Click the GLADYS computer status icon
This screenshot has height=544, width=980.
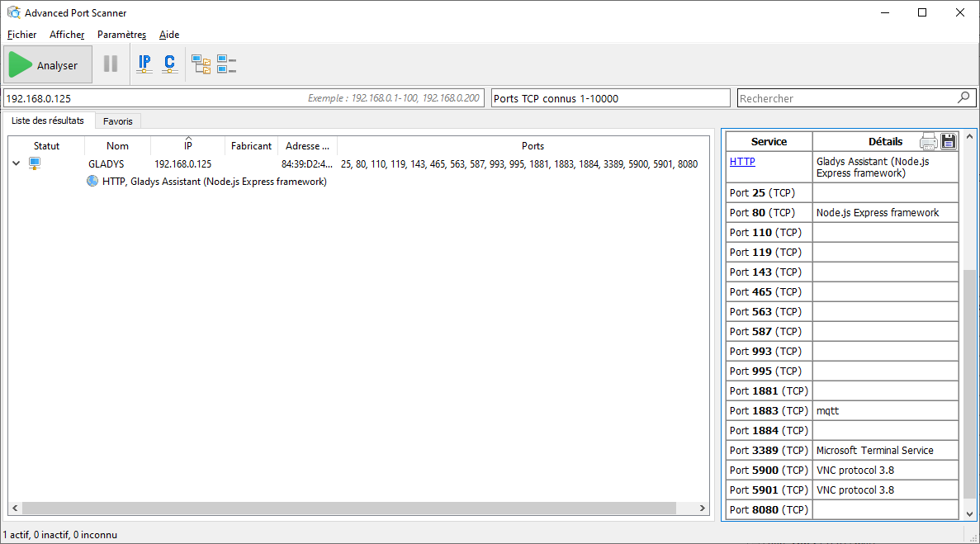click(35, 163)
